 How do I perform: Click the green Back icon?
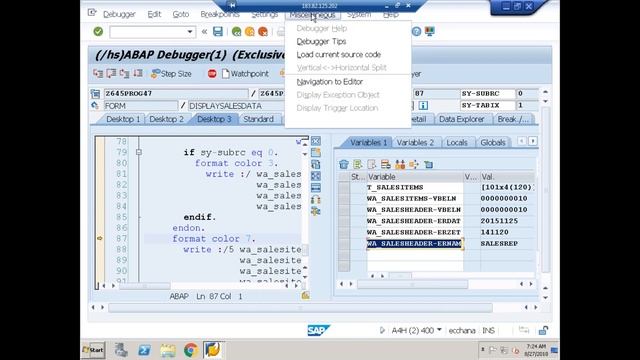236,31
